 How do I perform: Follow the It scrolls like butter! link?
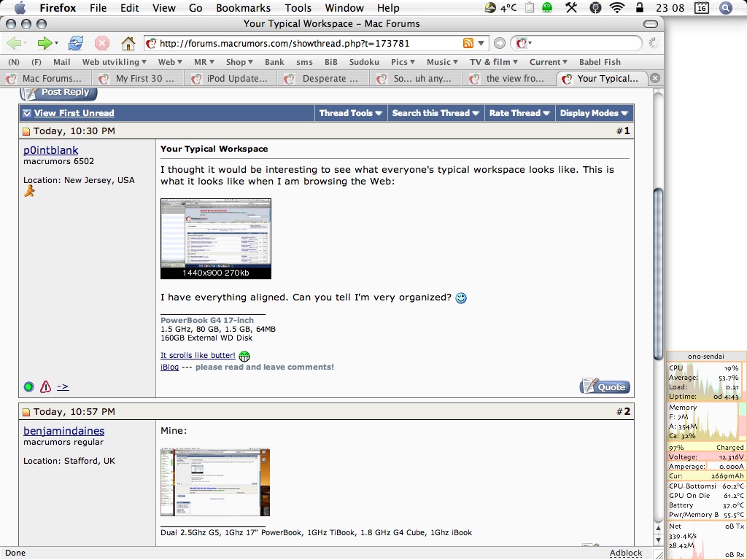click(198, 355)
